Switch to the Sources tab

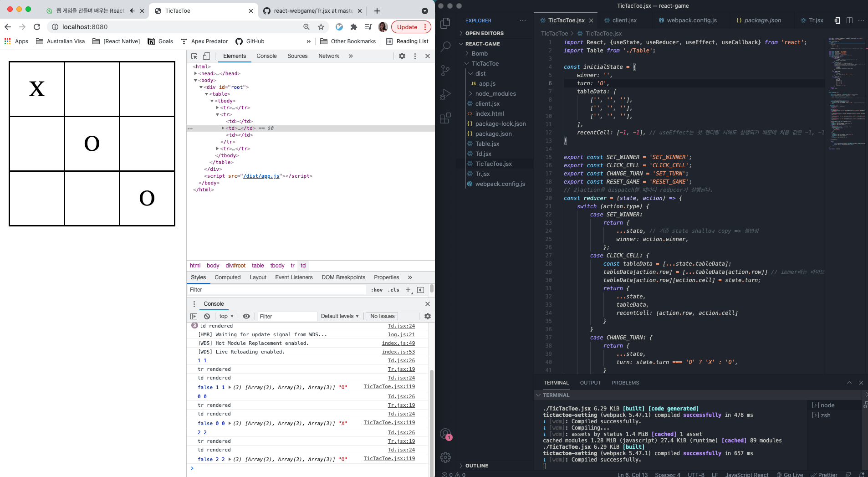pos(297,56)
